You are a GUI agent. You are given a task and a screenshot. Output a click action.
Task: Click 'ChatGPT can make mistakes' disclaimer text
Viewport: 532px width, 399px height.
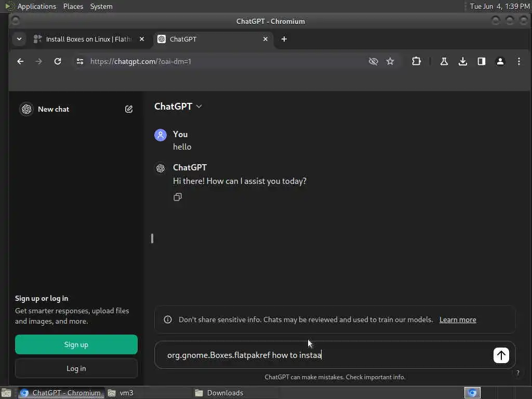tap(335, 377)
